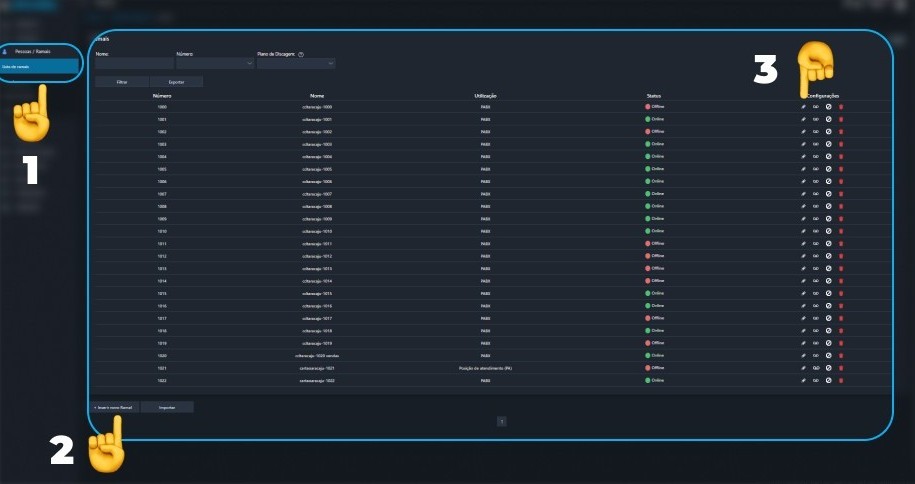The width and height of the screenshot is (915, 484).
Task: Block extension 1001 with the circle-slash icon
Action: [828, 119]
